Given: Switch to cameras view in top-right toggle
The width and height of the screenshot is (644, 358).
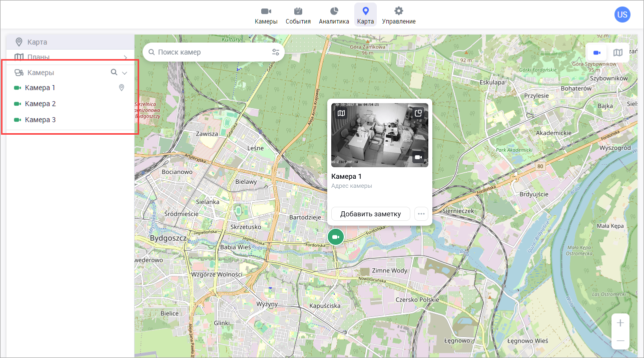Looking at the screenshot, I should (x=596, y=53).
